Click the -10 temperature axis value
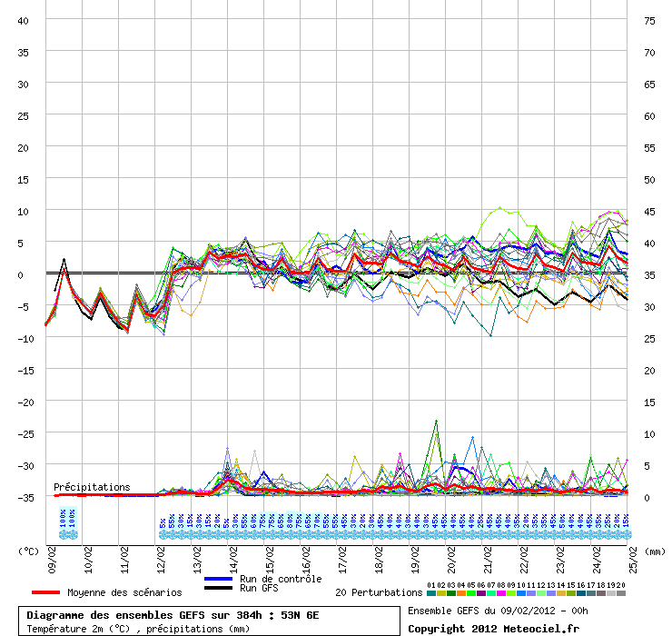The height and width of the screenshot is (636, 672). click(25, 338)
